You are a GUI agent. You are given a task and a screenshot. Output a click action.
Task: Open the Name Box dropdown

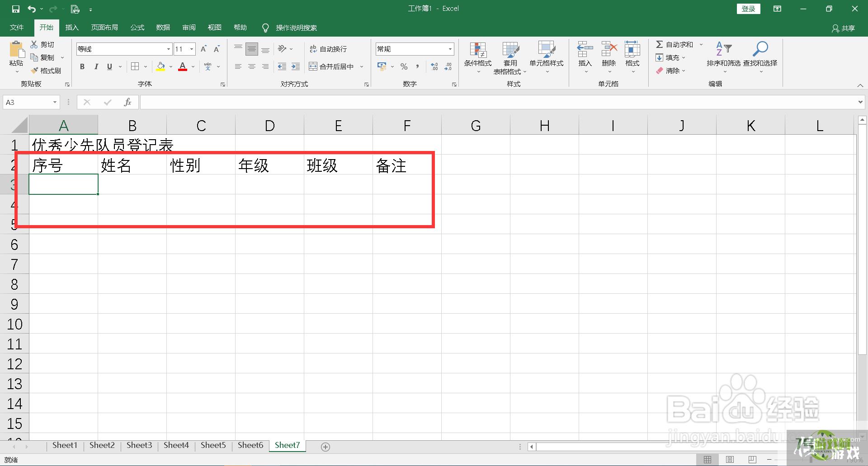pos(55,102)
